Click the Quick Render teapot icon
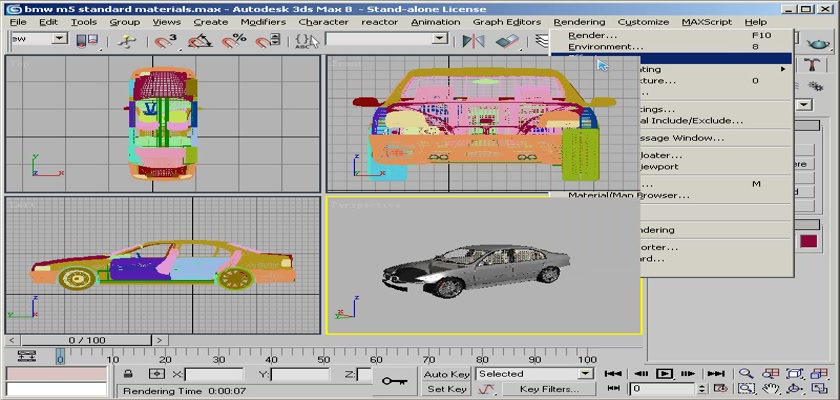 coord(818,43)
